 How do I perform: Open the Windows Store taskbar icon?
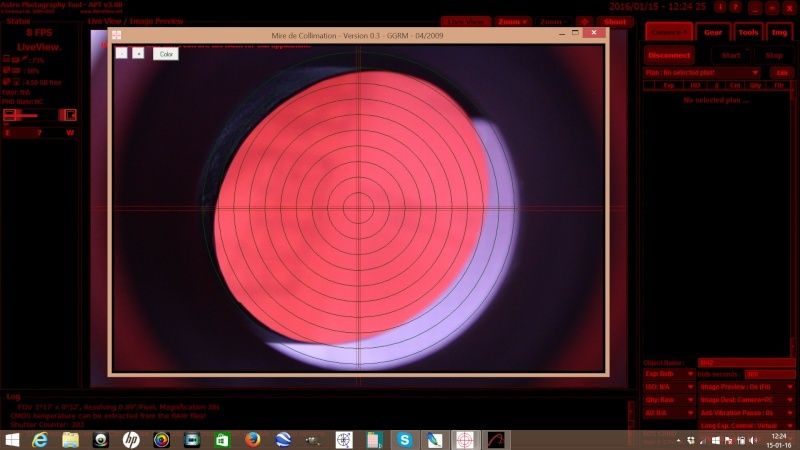(x=222, y=440)
